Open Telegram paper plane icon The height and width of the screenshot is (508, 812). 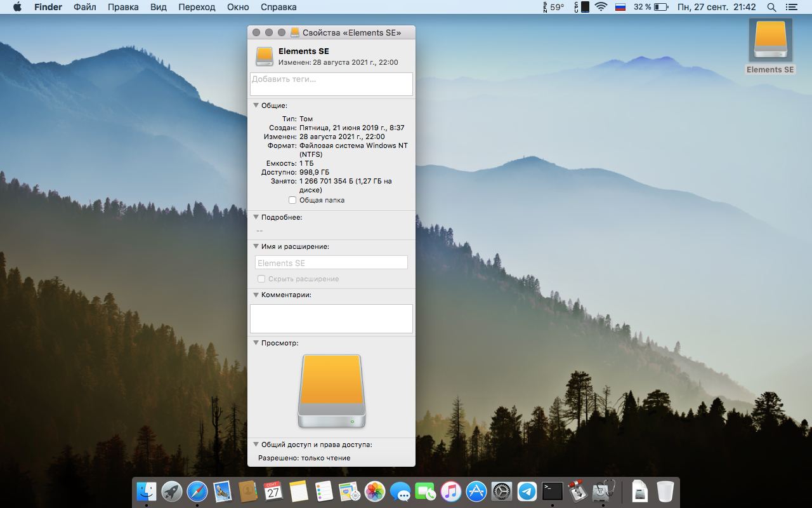point(527,491)
